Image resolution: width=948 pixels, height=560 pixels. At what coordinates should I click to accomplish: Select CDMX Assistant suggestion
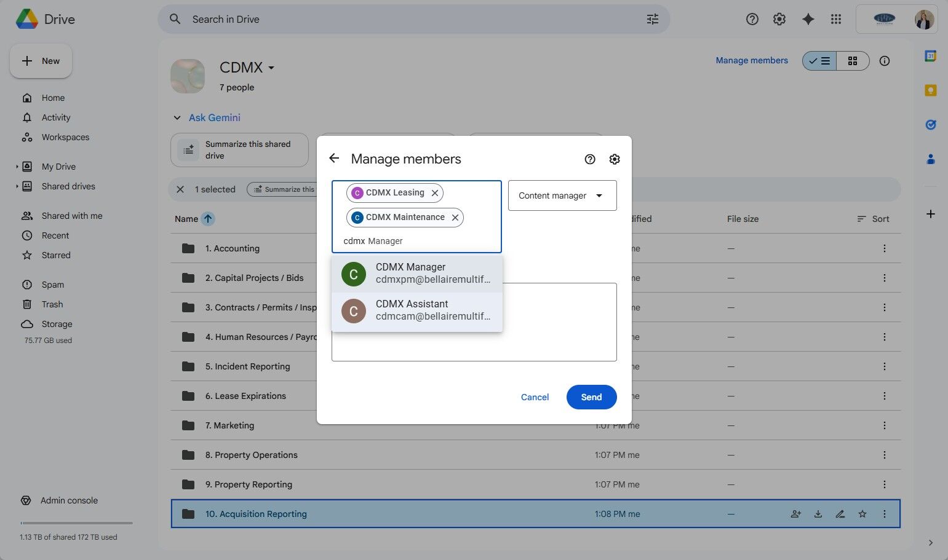click(417, 310)
